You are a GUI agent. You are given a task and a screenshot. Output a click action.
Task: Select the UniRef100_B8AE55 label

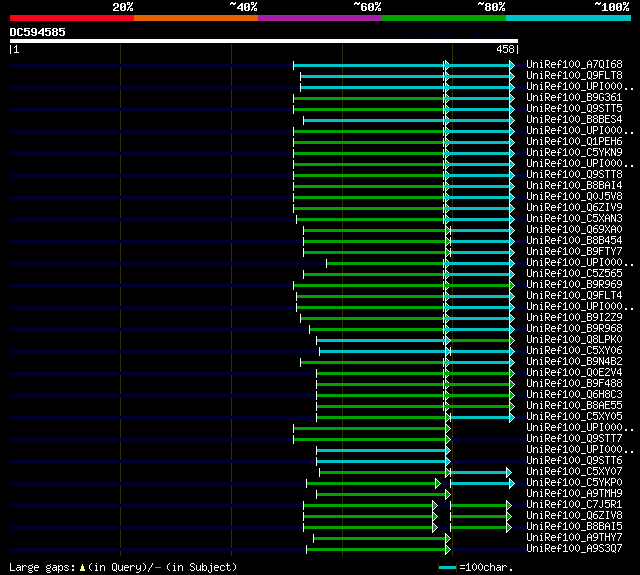(574, 406)
